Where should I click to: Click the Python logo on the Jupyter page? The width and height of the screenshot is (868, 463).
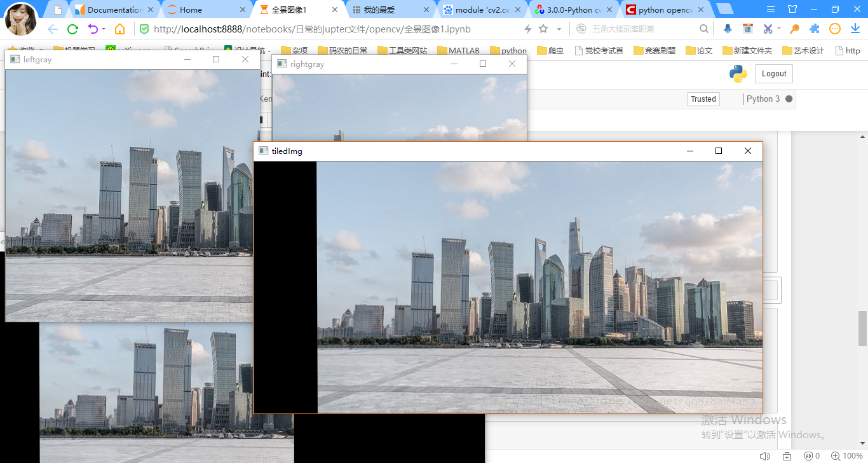[x=738, y=73]
